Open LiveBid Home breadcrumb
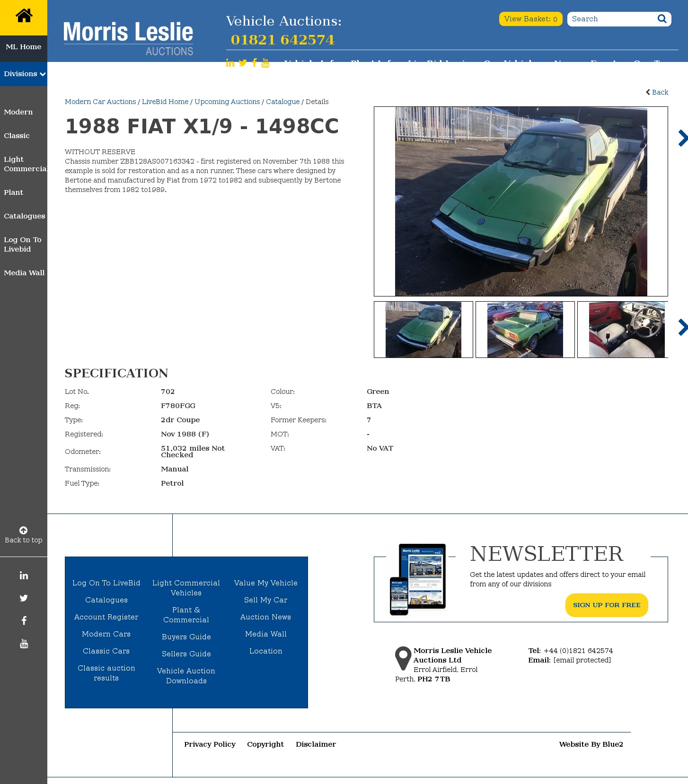Image resolution: width=688 pixels, height=784 pixels. [x=165, y=102]
